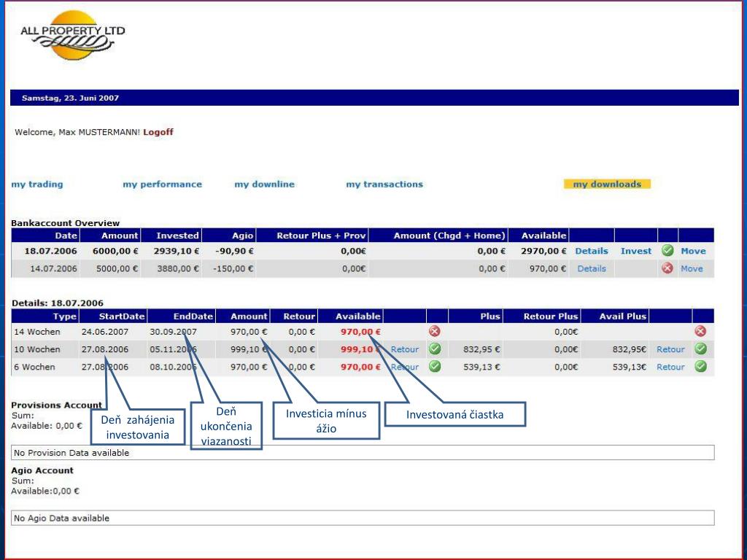Open the my transactions menu
This screenshot has width=747, height=560.
click(x=384, y=184)
